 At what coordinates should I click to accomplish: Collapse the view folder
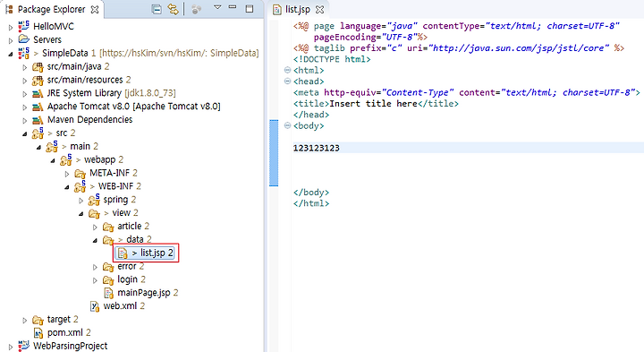click(80, 214)
